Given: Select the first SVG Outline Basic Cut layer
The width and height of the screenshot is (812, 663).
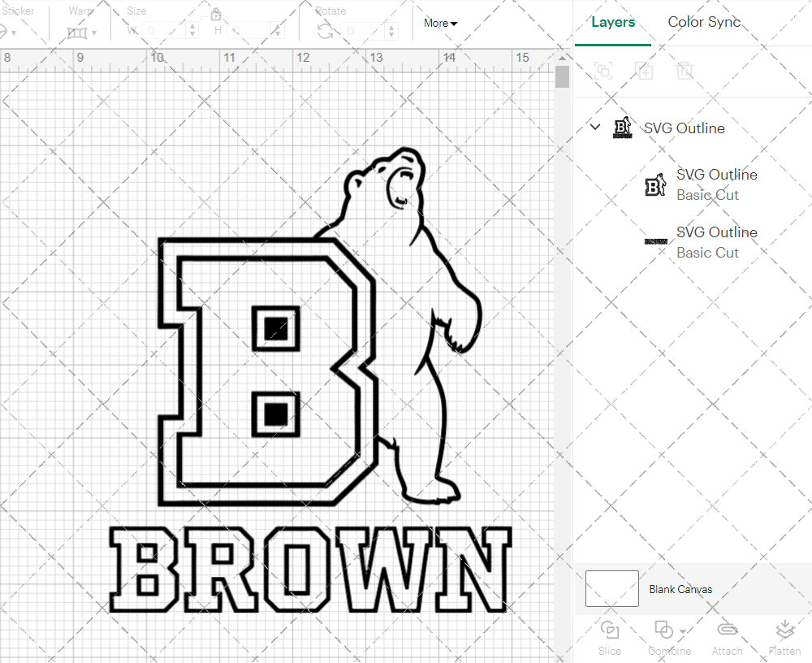Looking at the screenshot, I should [x=717, y=184].
